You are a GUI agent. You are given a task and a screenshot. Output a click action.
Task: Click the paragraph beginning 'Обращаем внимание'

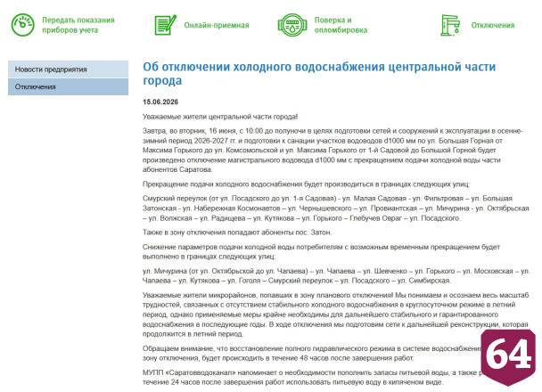tap(311, 354)
